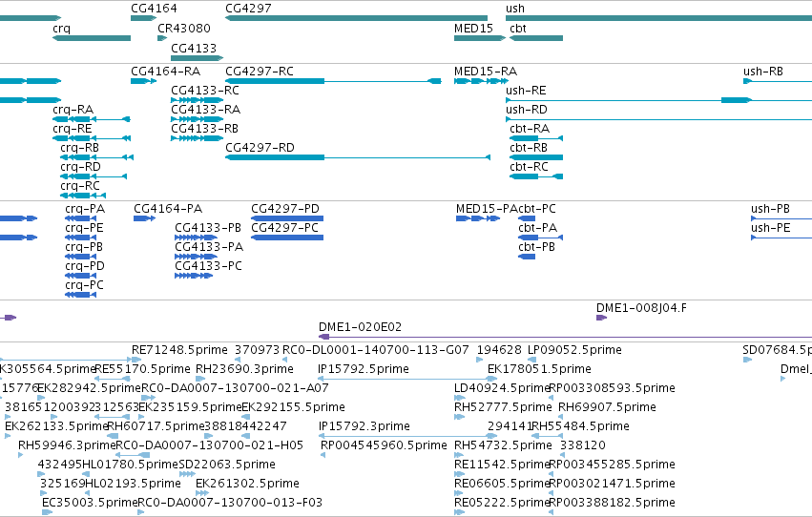
Task: Select EST RC0-DA0007-130700-013-F03
Action: pos(141,512)
